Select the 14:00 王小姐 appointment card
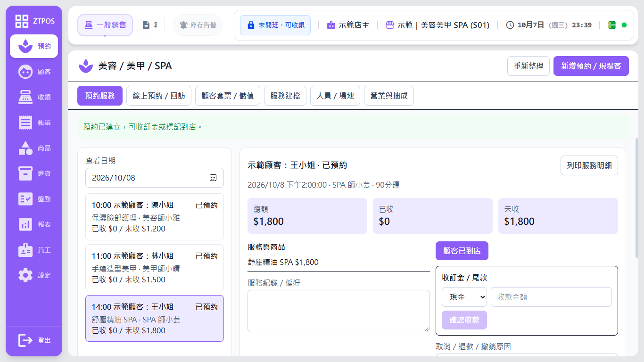Viewport: 644px width, 362px height. click(155, 319)
